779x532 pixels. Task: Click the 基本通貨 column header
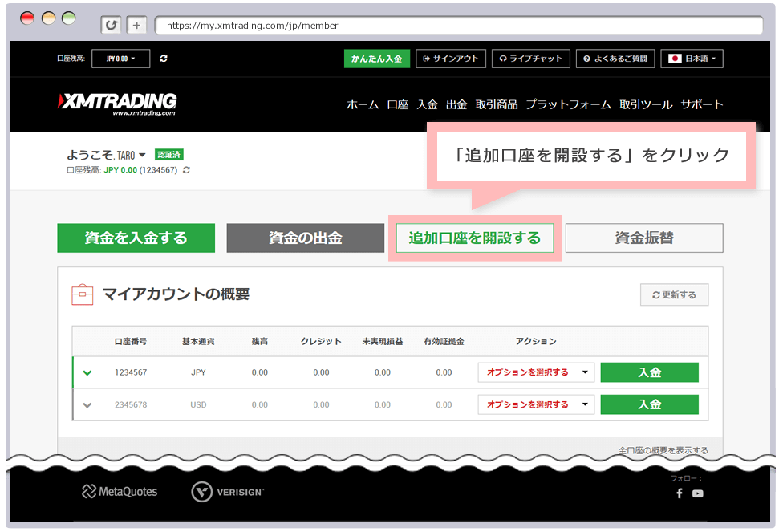198,342
